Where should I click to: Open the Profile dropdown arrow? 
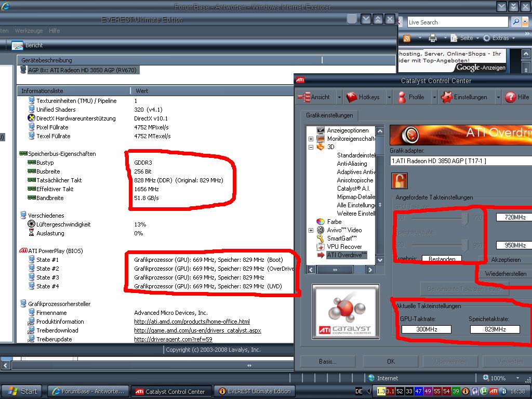[x=434, y=97]
